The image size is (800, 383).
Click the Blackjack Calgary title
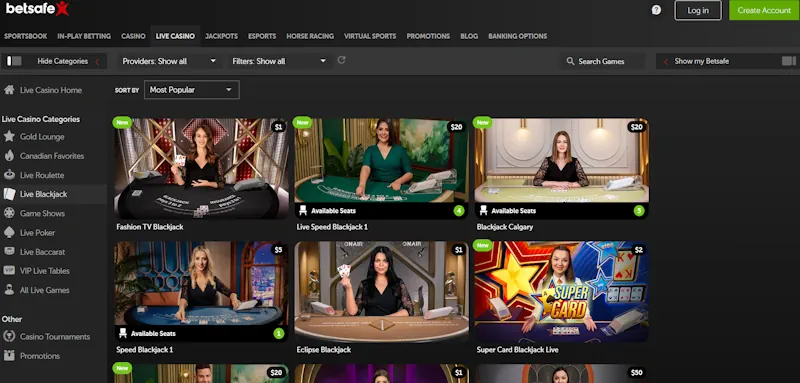(505, 227)
